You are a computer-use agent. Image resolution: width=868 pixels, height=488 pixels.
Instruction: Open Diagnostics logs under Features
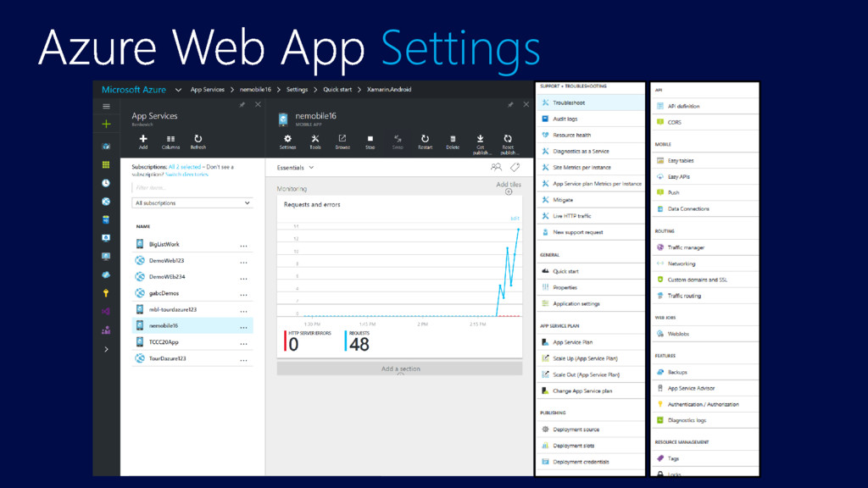click(704, 420)
